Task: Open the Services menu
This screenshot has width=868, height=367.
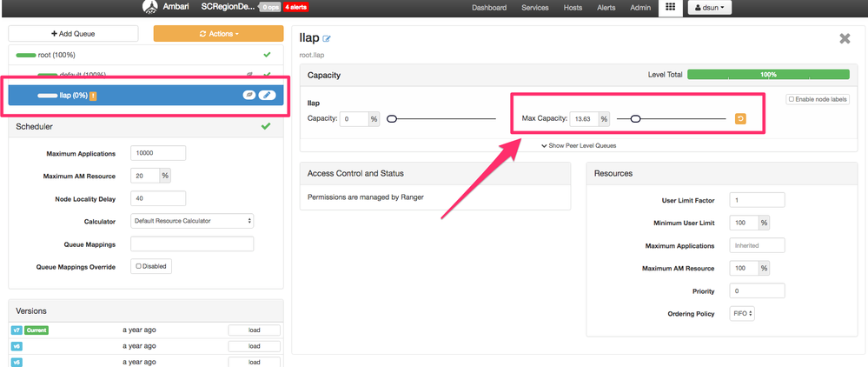Action: [x=534, y=8]
